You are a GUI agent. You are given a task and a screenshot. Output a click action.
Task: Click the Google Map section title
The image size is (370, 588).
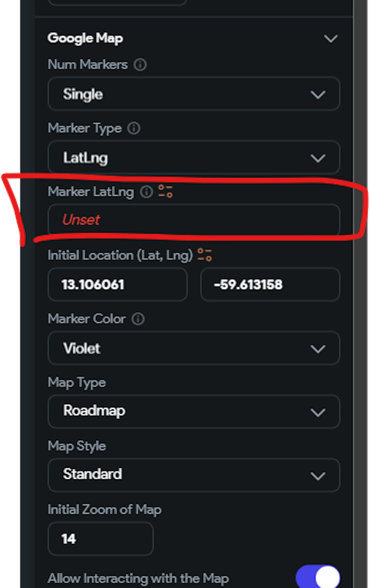(x=85, y=38)
